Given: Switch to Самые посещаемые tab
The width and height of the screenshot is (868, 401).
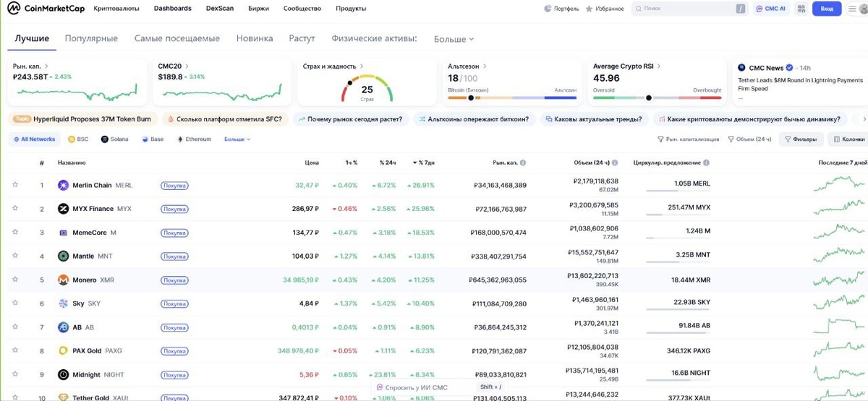Looking at the screenshot, I should coord(177,38).
